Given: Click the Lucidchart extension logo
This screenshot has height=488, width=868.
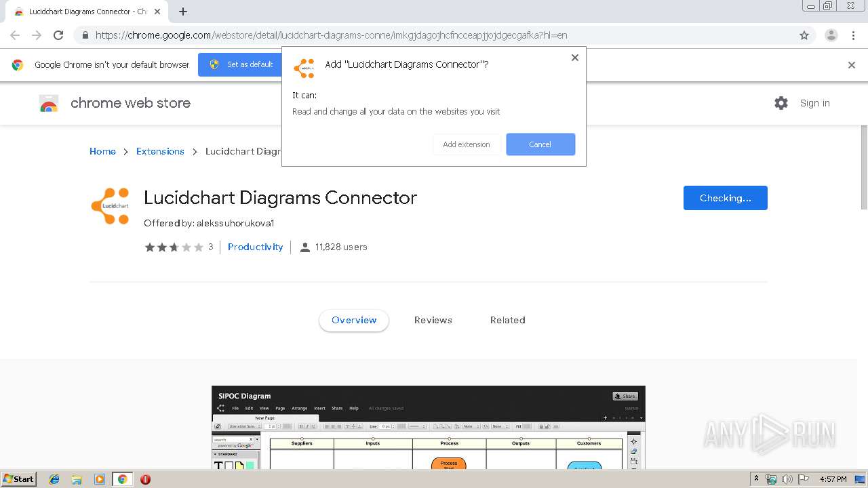Looking at the screenshot, I should [111, 206].
